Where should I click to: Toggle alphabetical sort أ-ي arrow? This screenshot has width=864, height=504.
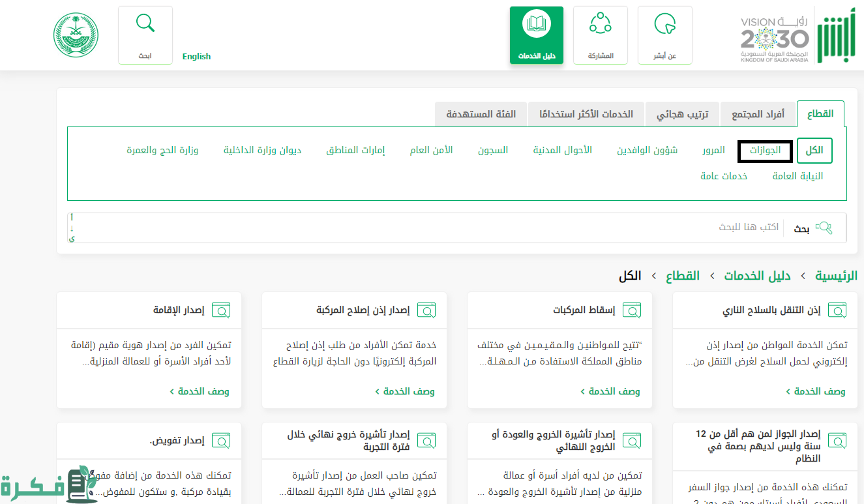pos(72,228)
